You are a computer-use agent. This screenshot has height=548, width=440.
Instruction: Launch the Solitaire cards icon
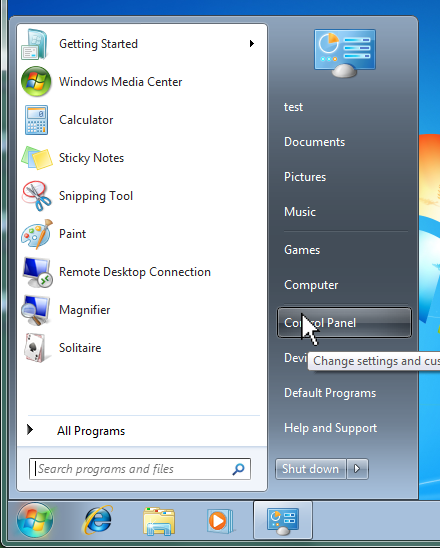pyautogui.click(x=35, y=348)
